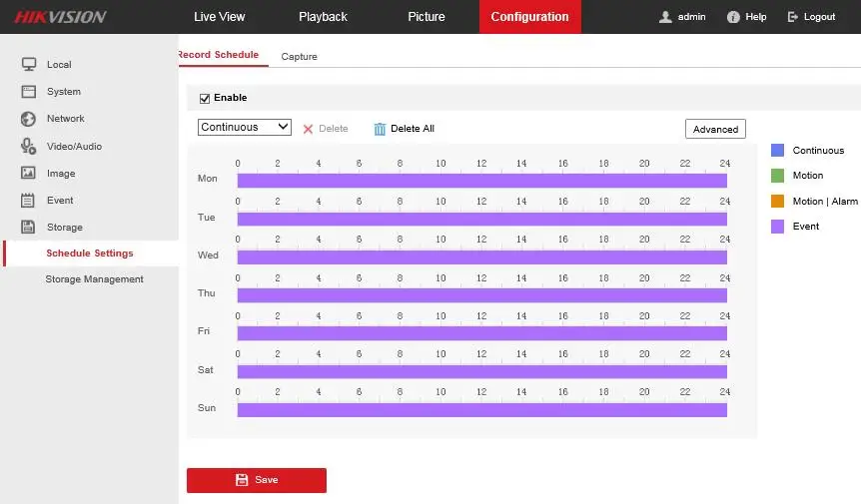The height and width of the screenshot is (504, 861).
Task: Click the green Motion legend swatch
Action: coord(777,176)
